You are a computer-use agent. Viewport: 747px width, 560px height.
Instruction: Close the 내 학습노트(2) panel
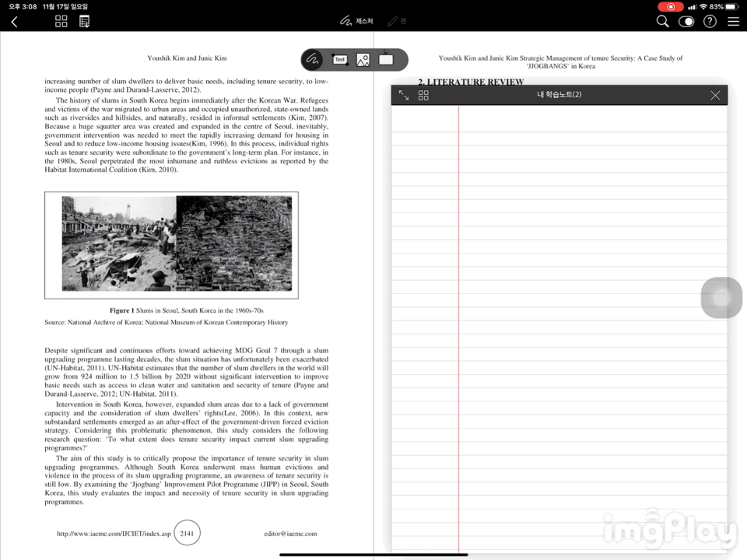[715, 95]
